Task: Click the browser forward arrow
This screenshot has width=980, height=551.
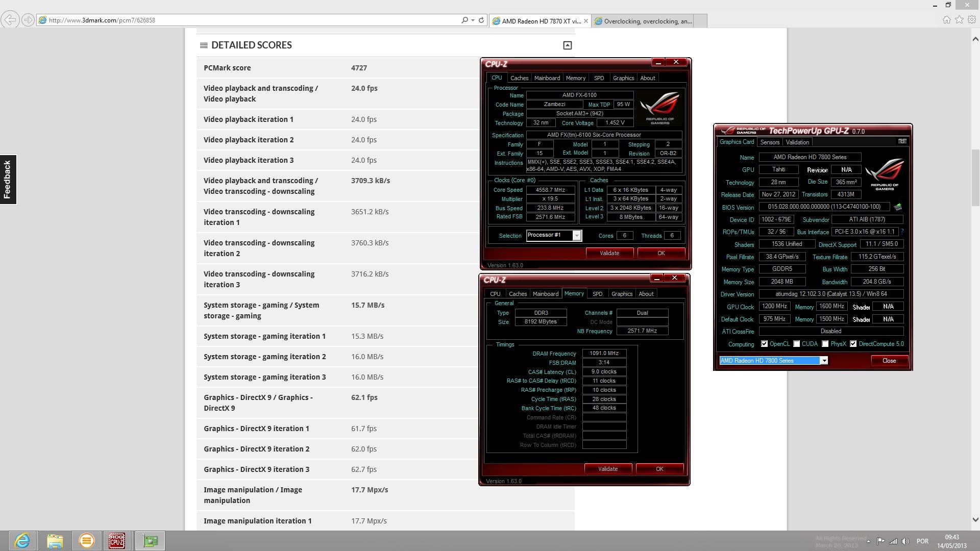Action: coord(28,20)
